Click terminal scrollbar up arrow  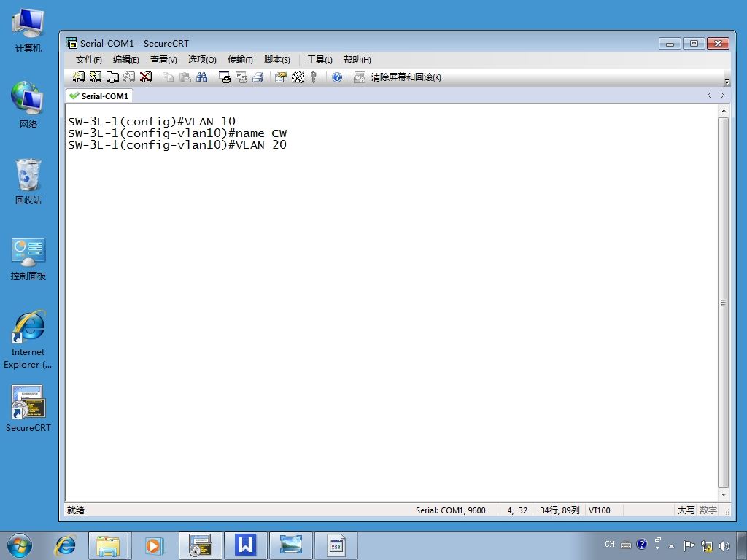723,111
